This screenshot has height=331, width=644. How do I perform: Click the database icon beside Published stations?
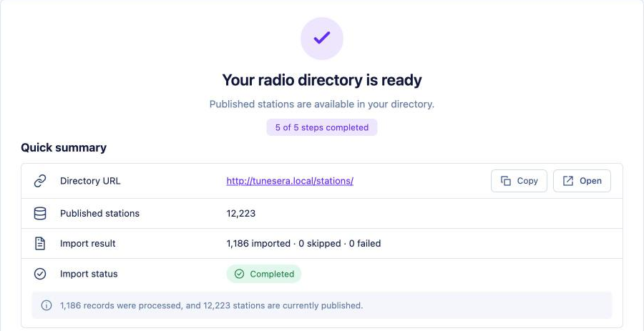[x=40, y=213]
